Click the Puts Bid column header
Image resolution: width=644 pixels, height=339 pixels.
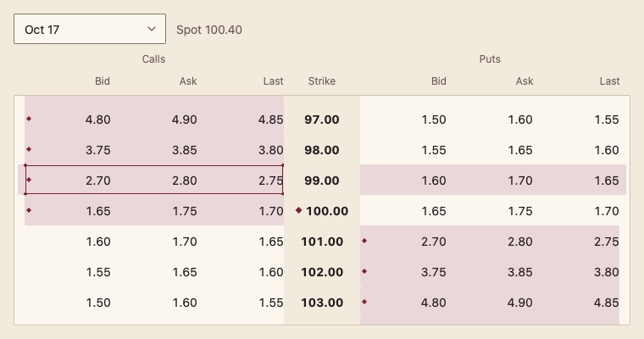(x=439, y=81)
